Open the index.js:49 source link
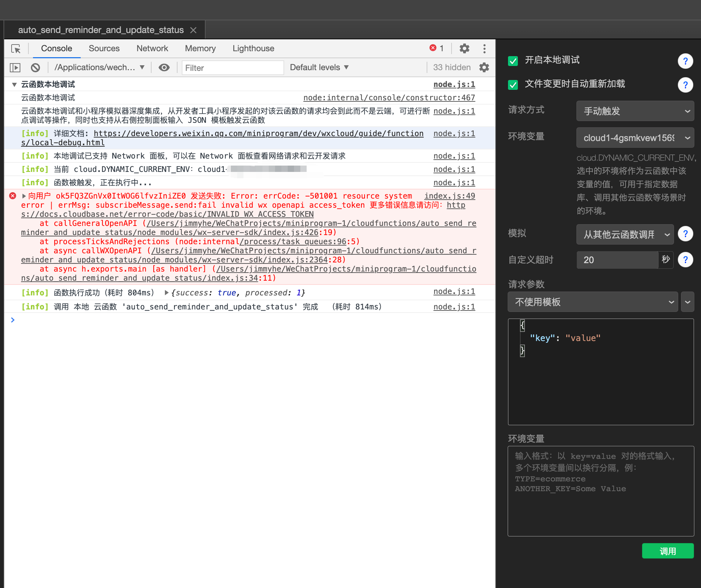701x588 pixels. 449,196
